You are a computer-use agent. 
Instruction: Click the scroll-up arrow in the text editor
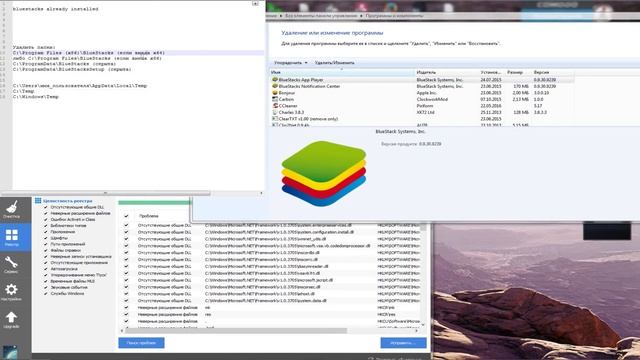click(x=255, y=3)
